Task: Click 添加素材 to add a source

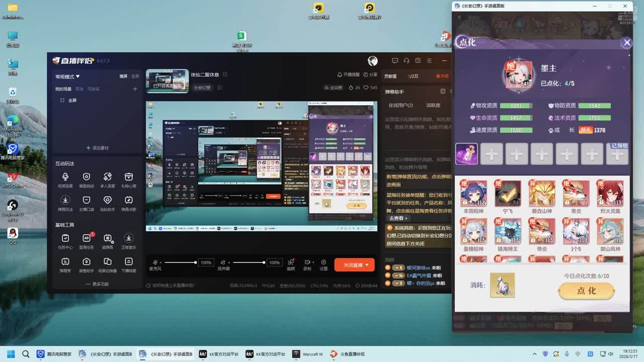Action: [98, 148]
